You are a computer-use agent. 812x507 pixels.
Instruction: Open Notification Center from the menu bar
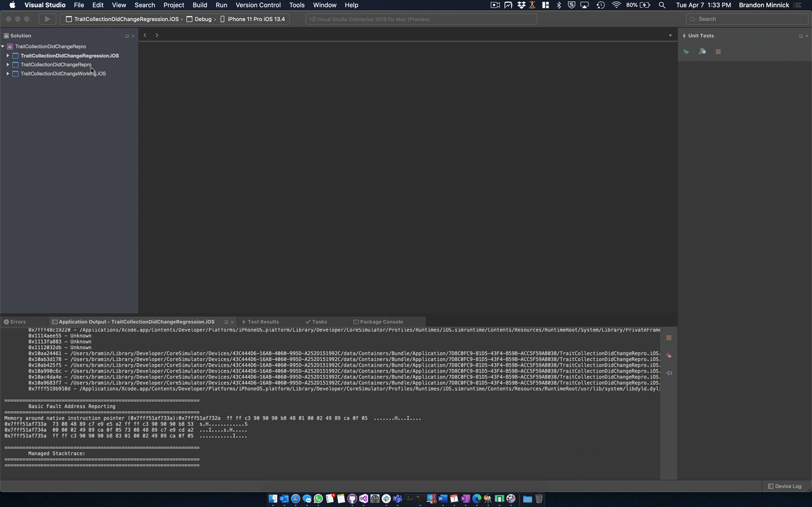tap(798, 5)
